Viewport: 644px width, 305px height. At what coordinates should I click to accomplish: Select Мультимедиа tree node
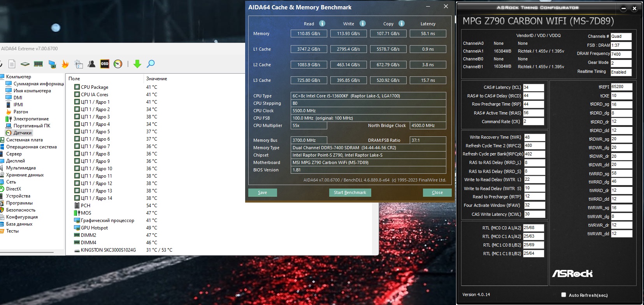coord(21,168)
